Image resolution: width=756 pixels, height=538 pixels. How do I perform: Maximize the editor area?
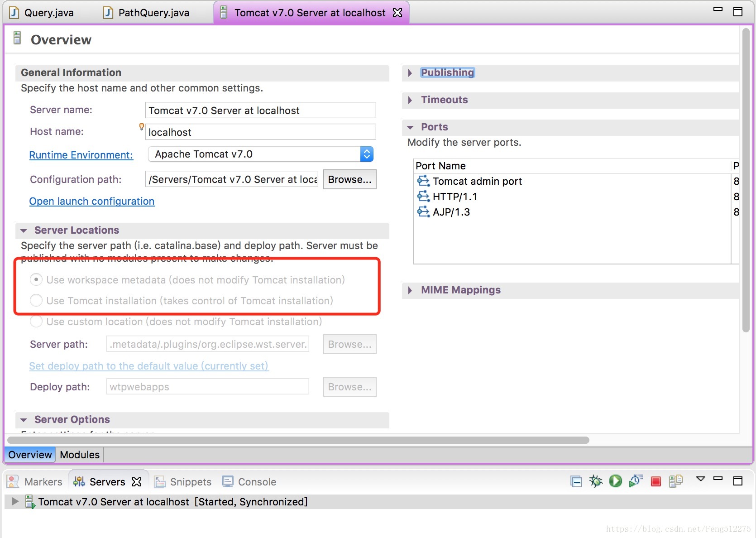click(x=738, y=12)
